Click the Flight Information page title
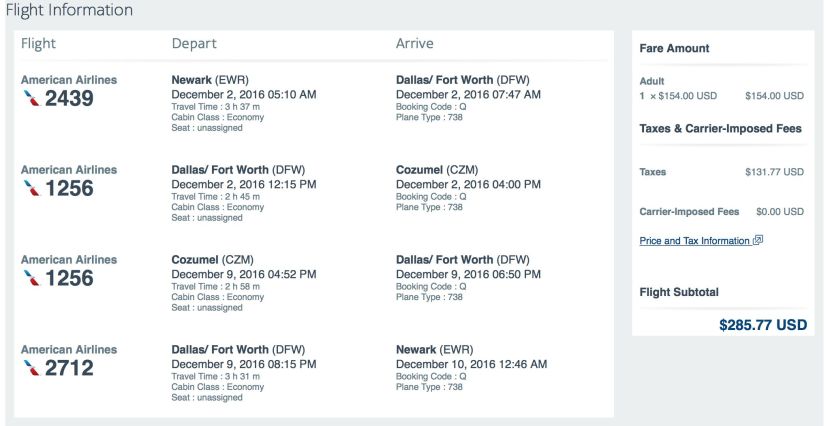The width and height of the screenshot is (830, 426). pyautogui.click(x=69, y=10)
